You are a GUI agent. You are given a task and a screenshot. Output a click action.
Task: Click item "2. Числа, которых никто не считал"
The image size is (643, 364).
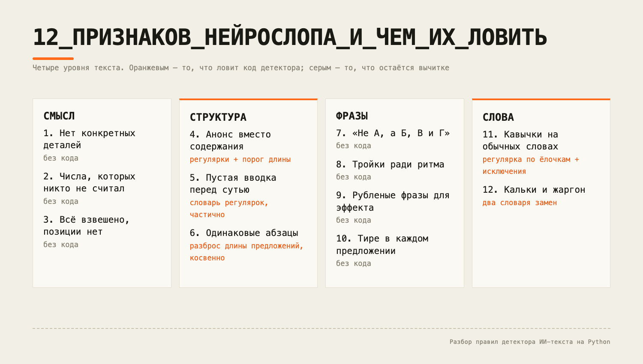[89, 182]
